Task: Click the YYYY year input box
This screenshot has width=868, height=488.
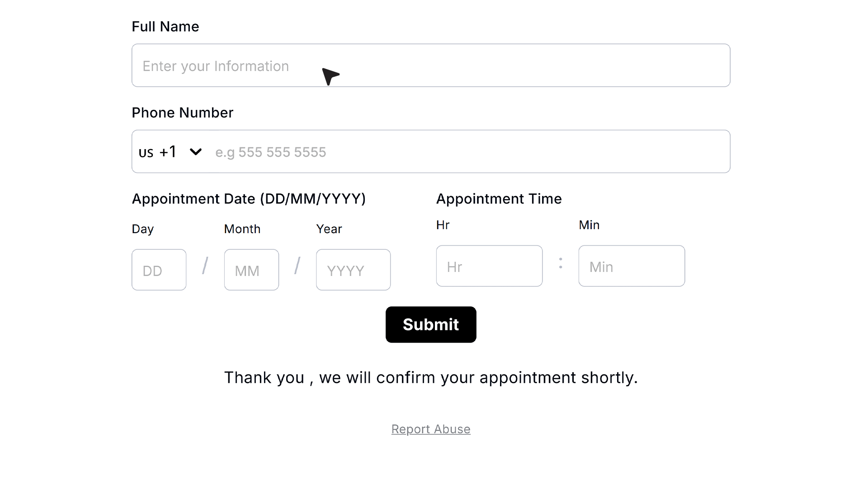Action: click(x=354, y=270)
